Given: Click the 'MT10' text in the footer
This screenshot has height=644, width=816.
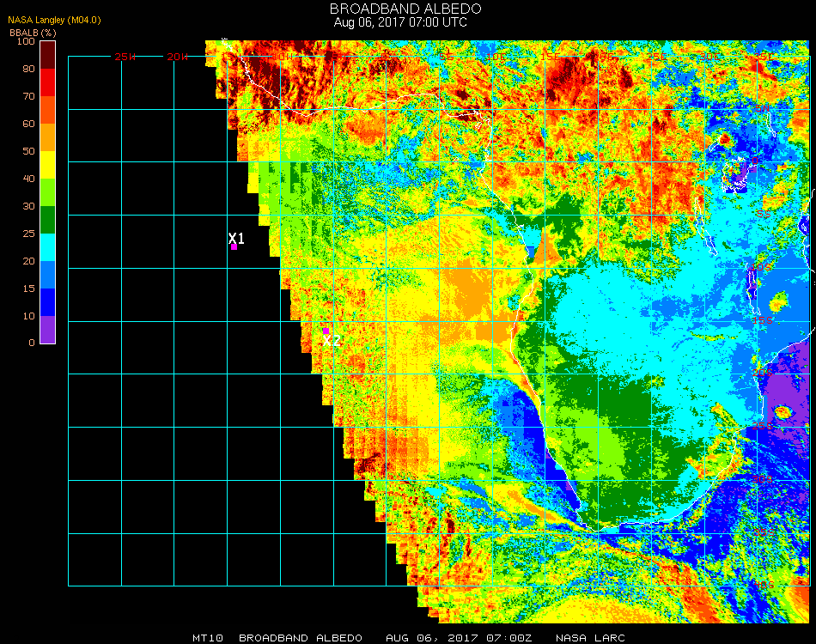Looking at the screenshot, I should [208, 638].
